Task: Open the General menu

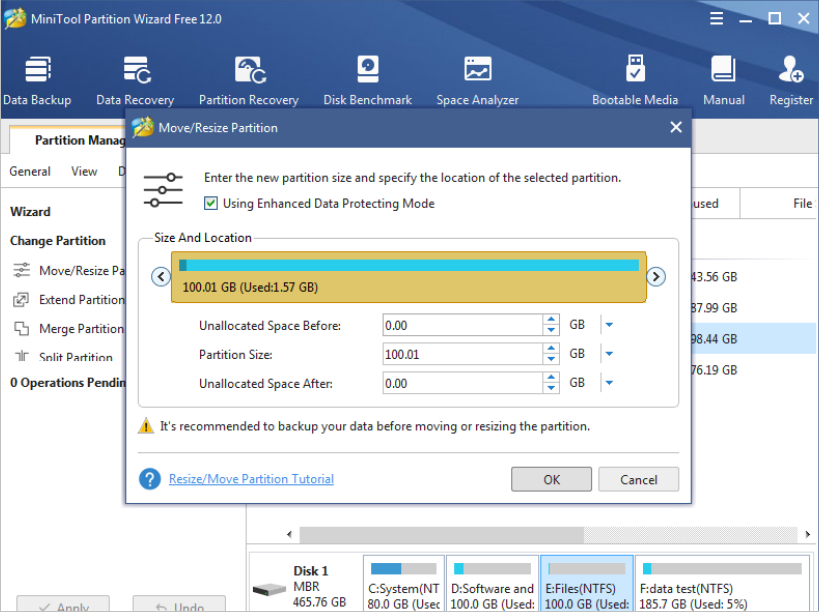Action: (x=30, y=171)
